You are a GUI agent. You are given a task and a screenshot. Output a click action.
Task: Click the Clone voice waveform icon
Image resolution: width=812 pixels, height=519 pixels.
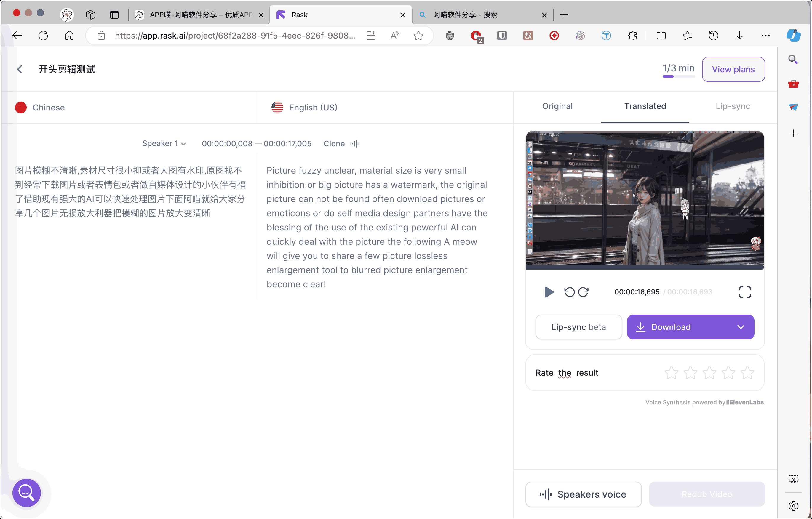click(354, 144)
